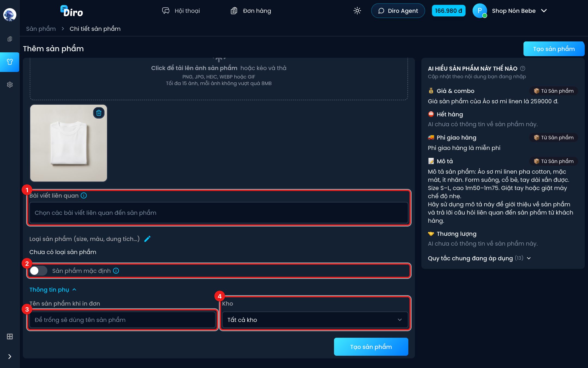Open products section via shirt sidebar icon

pyautogui.click(x=10, y=62)
